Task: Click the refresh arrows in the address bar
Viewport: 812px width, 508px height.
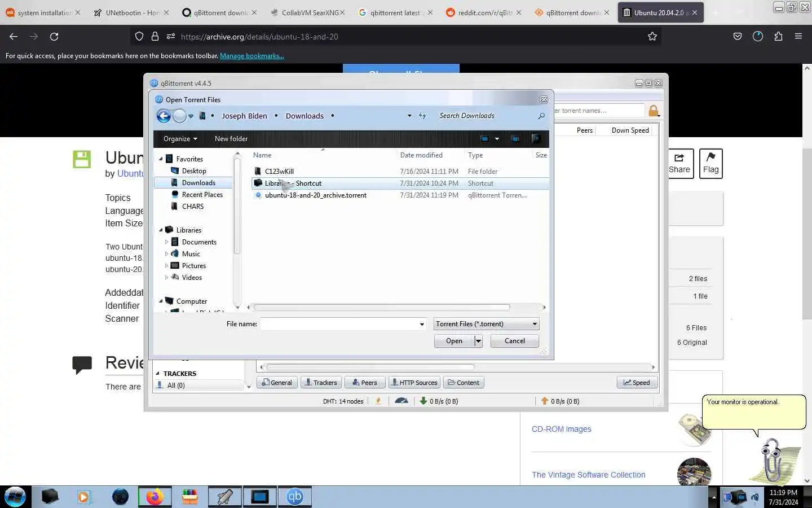Action: click(x=422, y=116)
